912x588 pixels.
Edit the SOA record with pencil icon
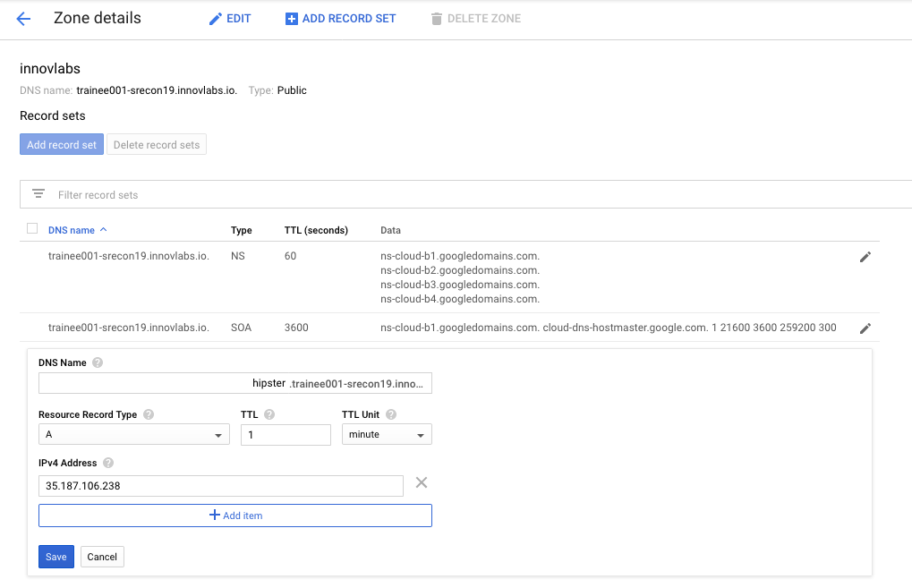865,328
